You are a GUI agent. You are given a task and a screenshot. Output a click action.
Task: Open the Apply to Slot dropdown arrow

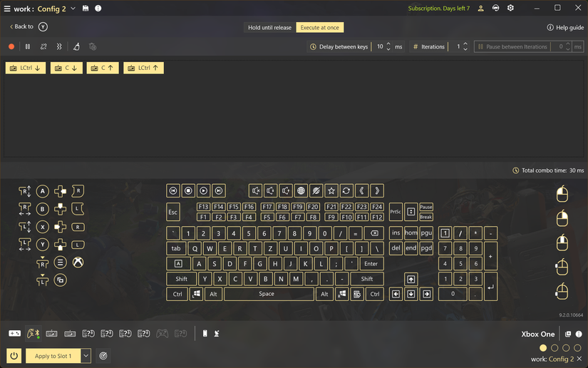pos(86,356)
